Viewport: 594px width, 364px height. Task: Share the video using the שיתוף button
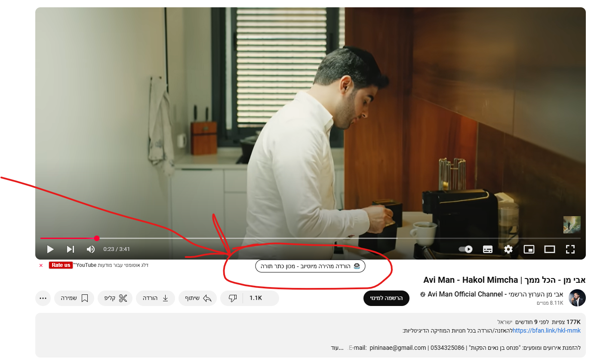coord(198,298)
